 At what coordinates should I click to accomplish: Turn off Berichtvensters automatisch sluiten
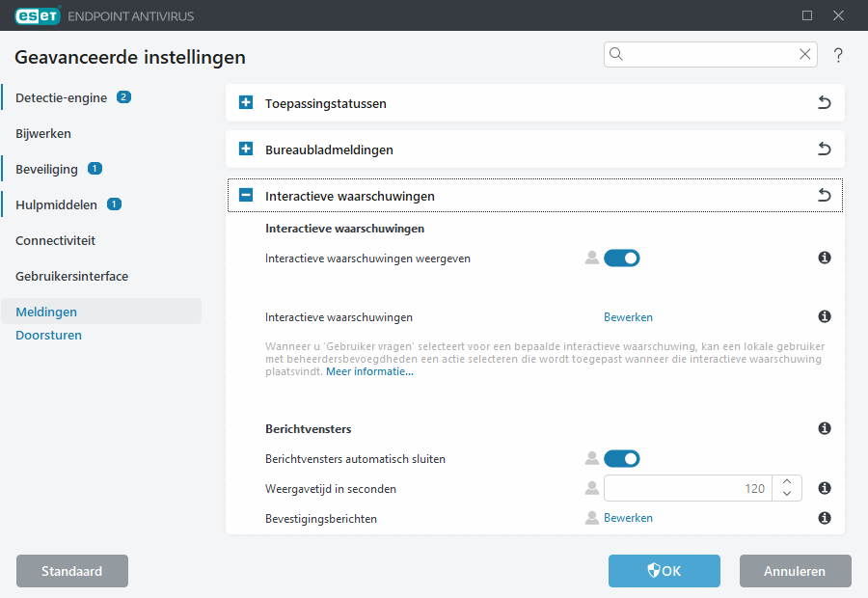(621, 458)
